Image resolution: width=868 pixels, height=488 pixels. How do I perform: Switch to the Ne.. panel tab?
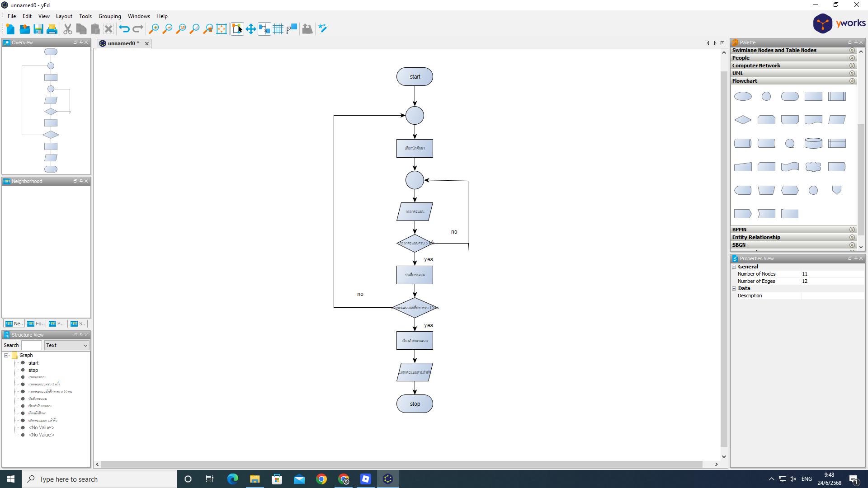14,324
